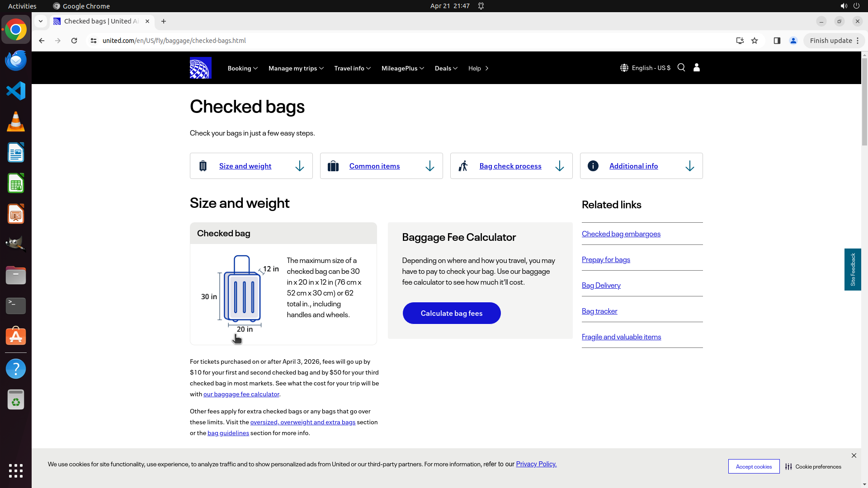Click the user account profile icon
Screen dimensions: 868x488
697,67
